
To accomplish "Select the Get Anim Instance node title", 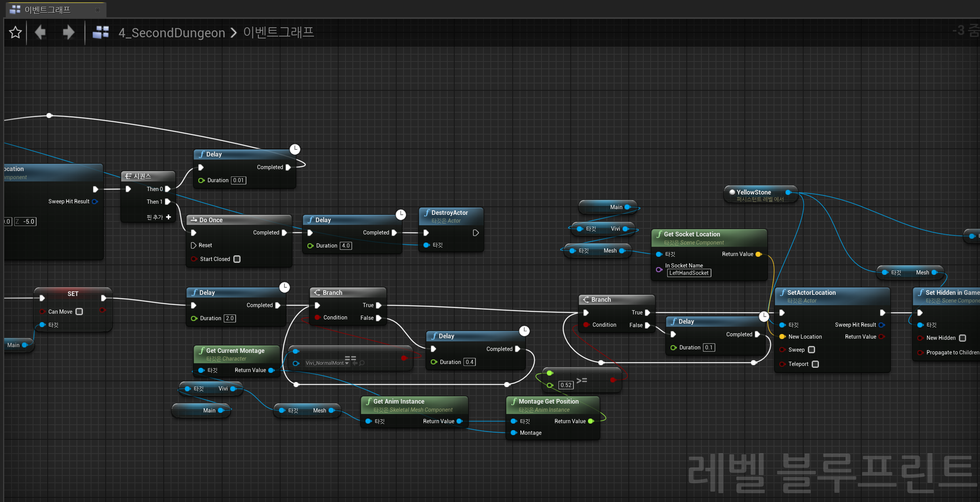I will coord(399,401).
